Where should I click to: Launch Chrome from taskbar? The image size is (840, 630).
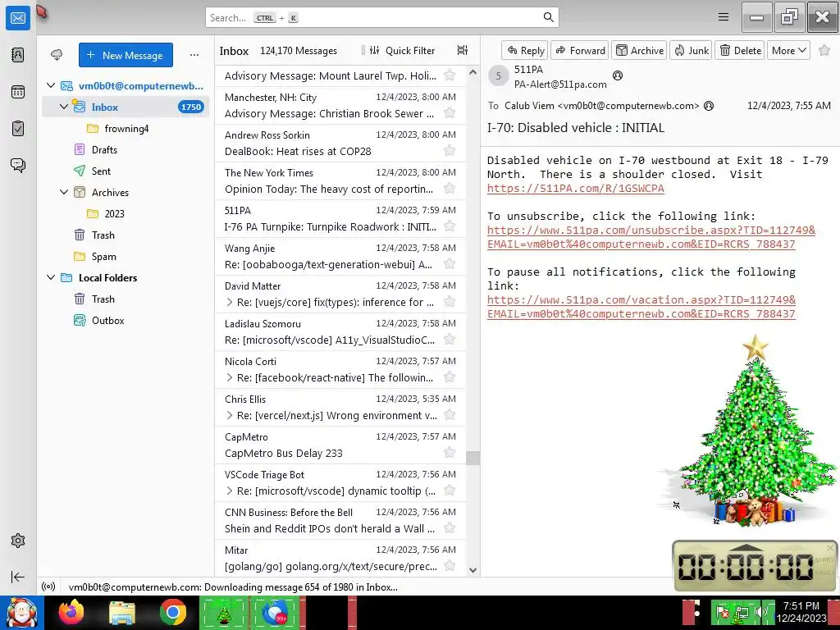click(172, 612)
